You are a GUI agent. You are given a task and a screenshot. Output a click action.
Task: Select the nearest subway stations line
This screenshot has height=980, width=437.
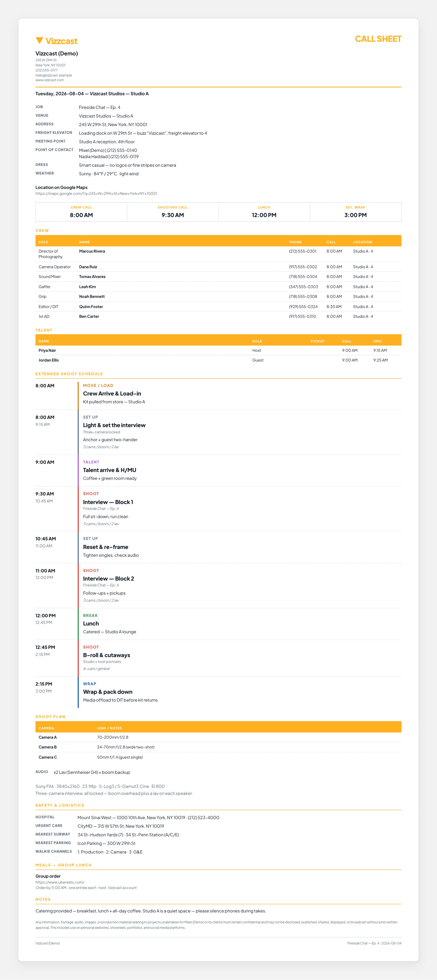(128, 835)
